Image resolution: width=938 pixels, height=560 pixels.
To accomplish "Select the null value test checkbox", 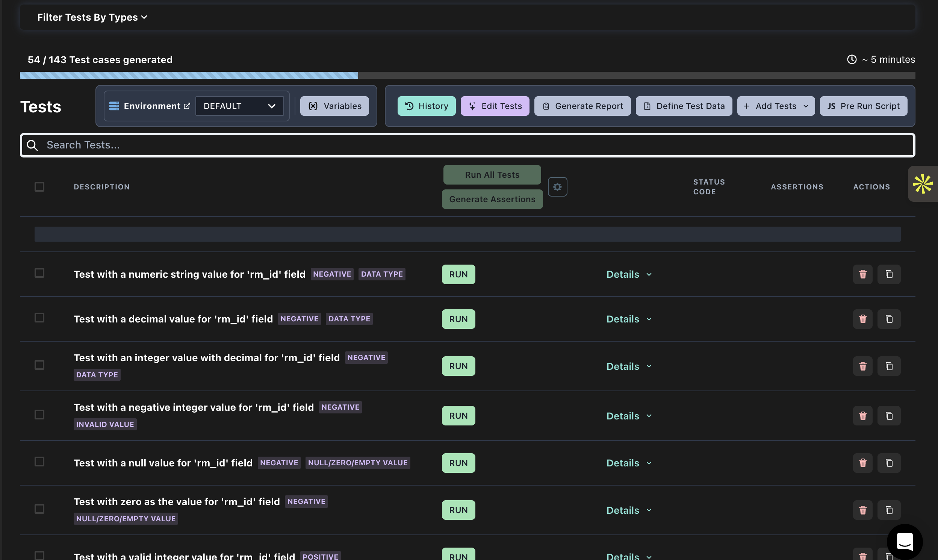I will pos(39,462).
